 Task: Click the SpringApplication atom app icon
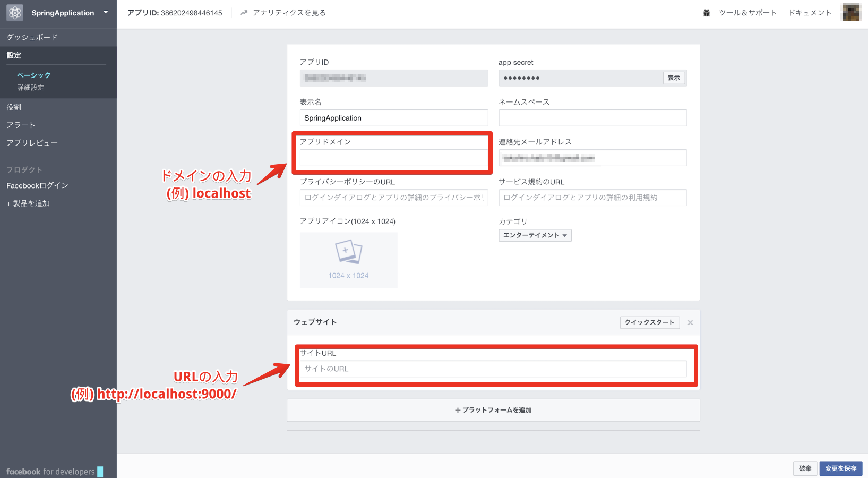(x=15, y=13)
